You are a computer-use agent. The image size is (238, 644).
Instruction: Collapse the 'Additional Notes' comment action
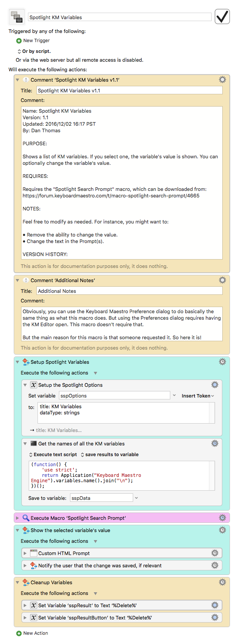tap(18, 281)
